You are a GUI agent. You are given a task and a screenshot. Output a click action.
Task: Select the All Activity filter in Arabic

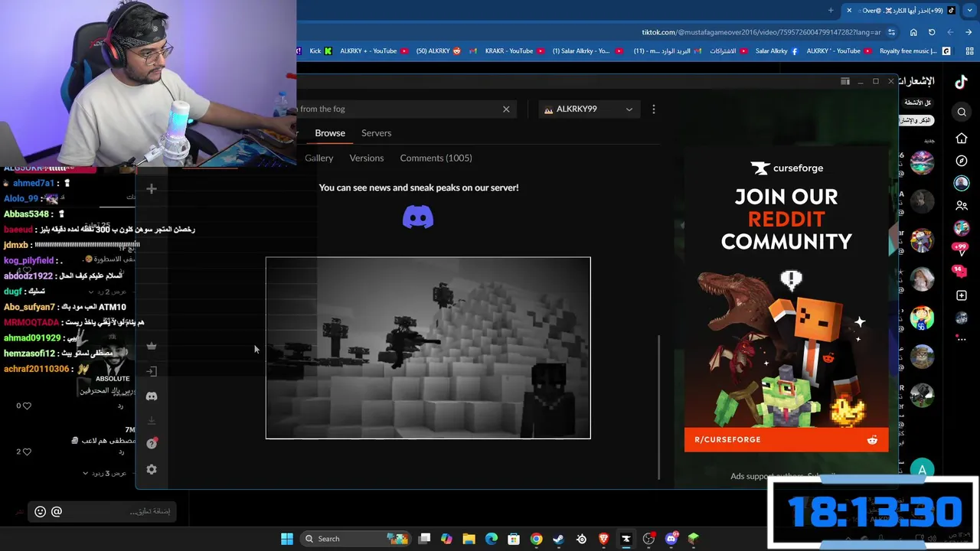[917, 103]
